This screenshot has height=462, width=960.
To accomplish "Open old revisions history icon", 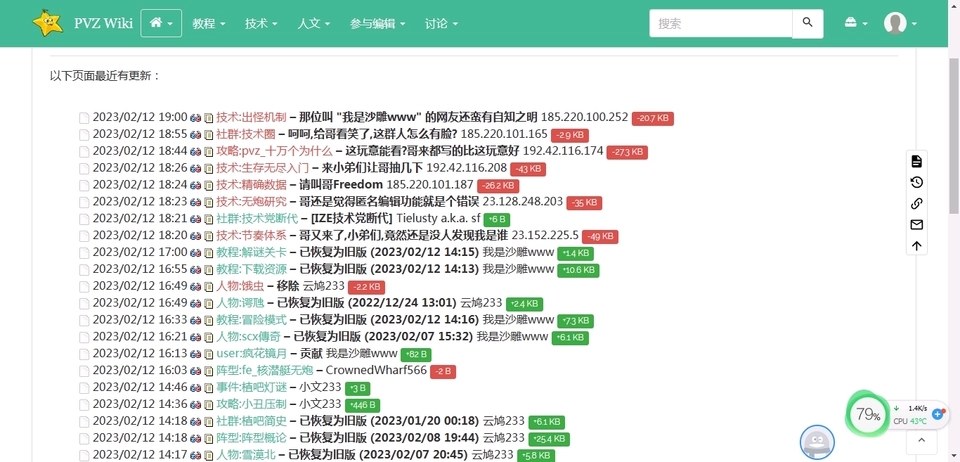I will click(916, 182).
